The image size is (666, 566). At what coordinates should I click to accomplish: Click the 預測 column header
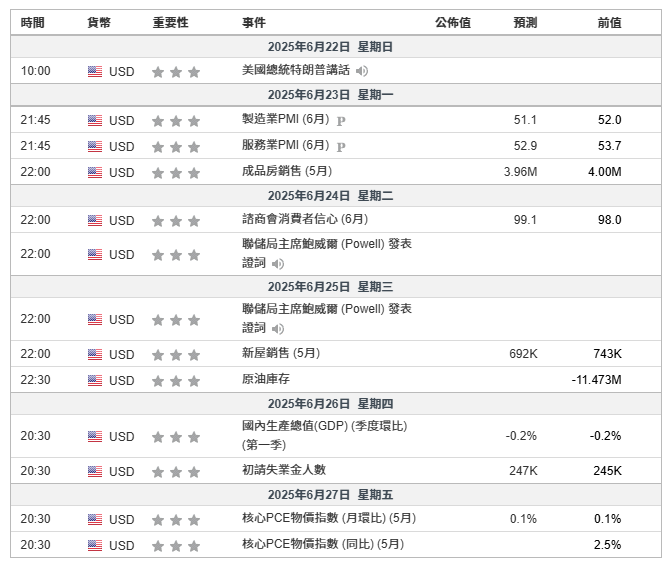tap(525, 23)
